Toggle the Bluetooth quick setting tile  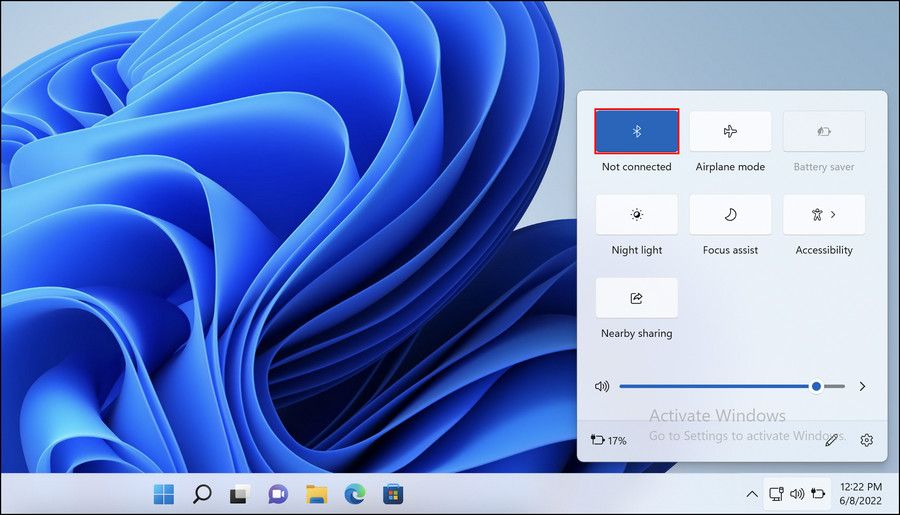coord(637,131)
